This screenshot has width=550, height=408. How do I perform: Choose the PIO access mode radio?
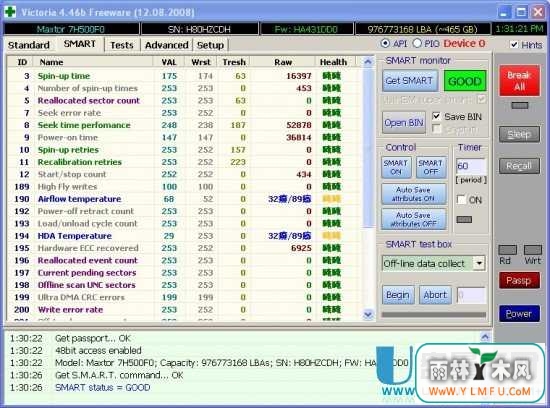pyautogui.click(x=417, y=43)
